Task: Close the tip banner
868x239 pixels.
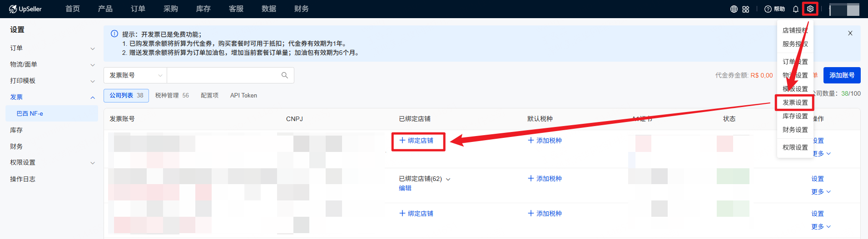Action: pyautogui.click(x=850, y=33)
